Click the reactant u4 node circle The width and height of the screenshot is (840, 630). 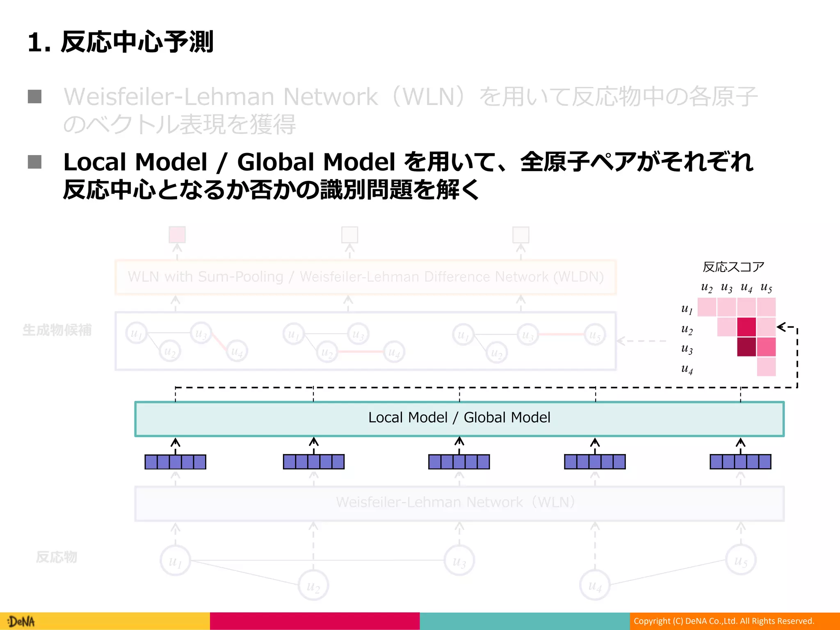tap(595, 585)
